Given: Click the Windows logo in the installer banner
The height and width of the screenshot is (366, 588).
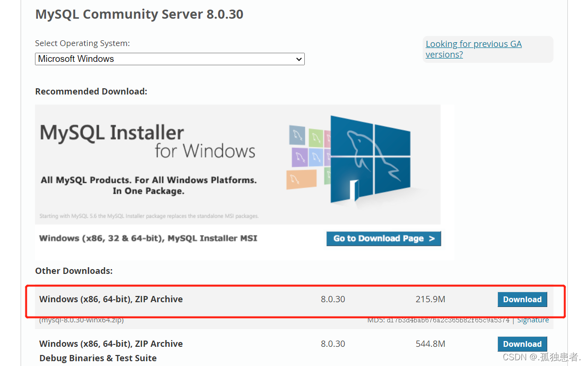Looking at the screenshot, I should point(370,159).
